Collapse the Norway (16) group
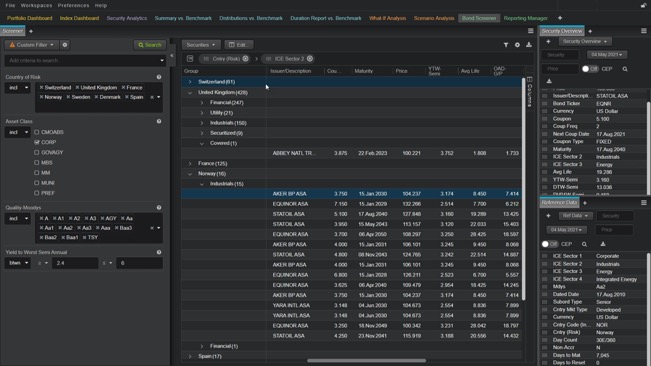 click(x=190, y=174)
